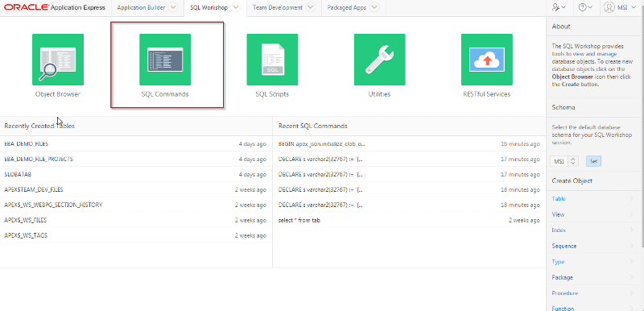
Task: Open the APEX$_WS_TAGS table row
Action: click(x=135, y=235)
